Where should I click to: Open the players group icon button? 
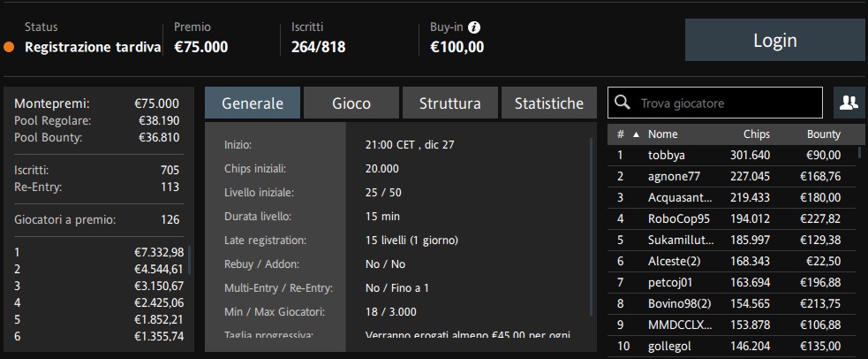[x=849, y=103]
